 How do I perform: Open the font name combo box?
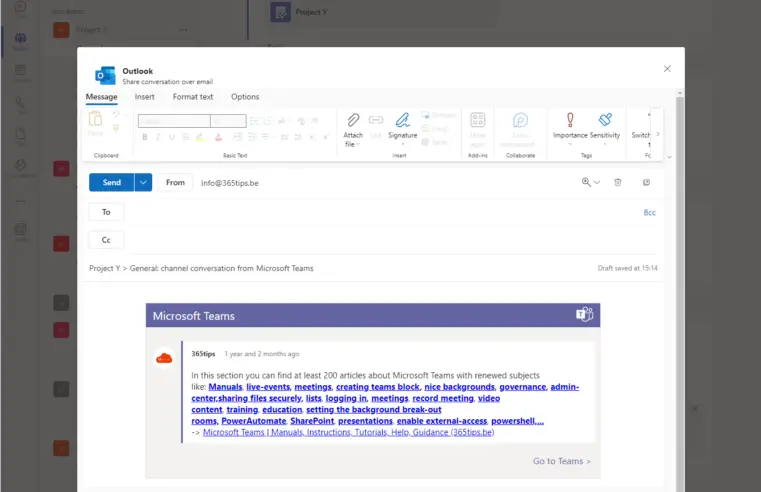click(x=174, y=121)
